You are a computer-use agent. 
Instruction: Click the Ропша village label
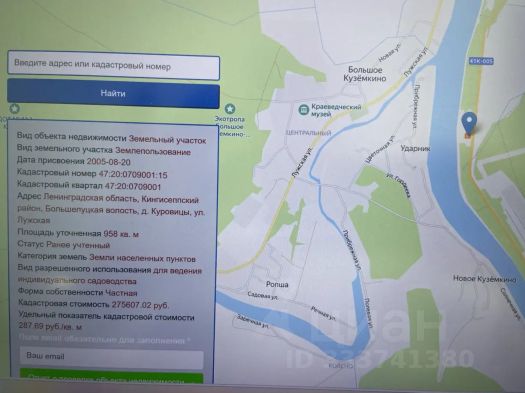pos(277,284)
